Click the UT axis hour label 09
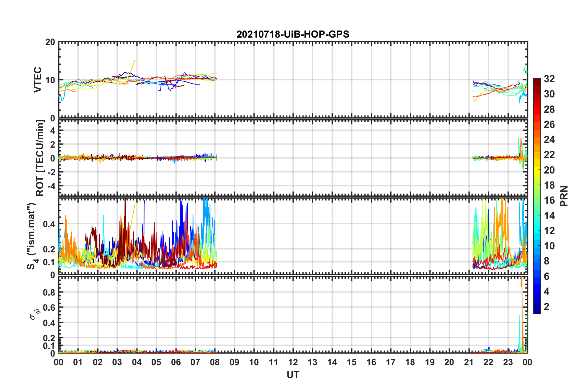The height and width of the screenshot is (392, 586). tap(234, 362)
